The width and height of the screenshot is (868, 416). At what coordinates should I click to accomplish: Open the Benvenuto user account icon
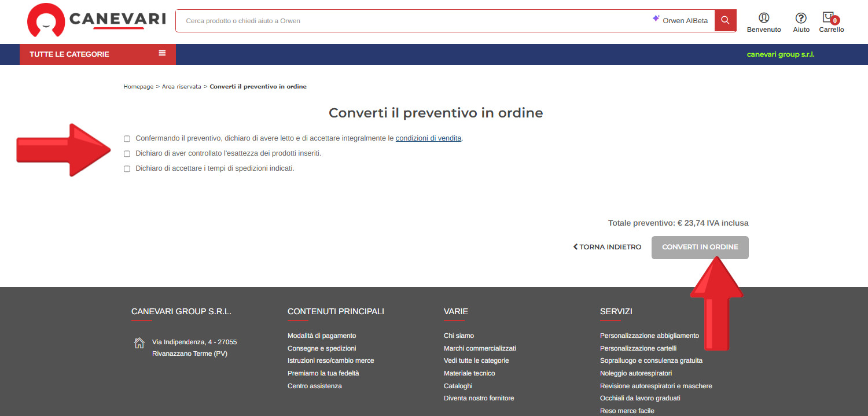[x=764, y=18]
